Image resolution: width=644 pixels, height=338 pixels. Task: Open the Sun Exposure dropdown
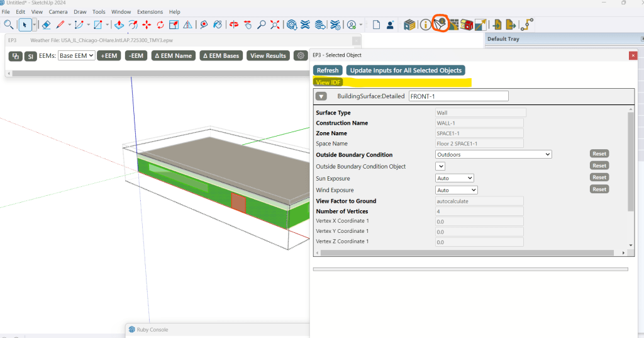454,178
